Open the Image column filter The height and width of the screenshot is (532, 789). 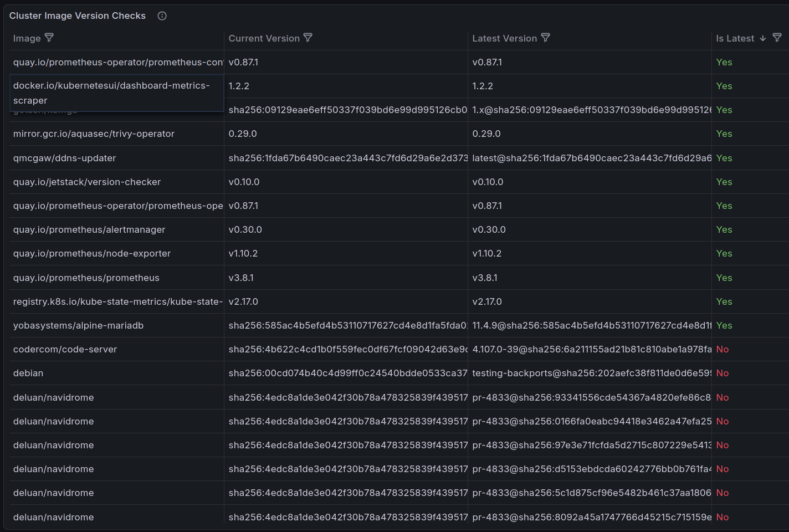click(49, 38)
